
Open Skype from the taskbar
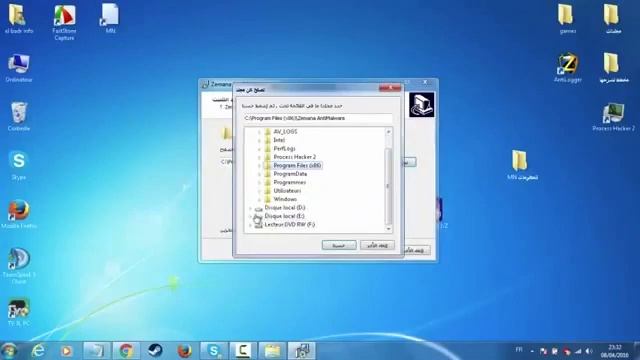pos(213,351)
